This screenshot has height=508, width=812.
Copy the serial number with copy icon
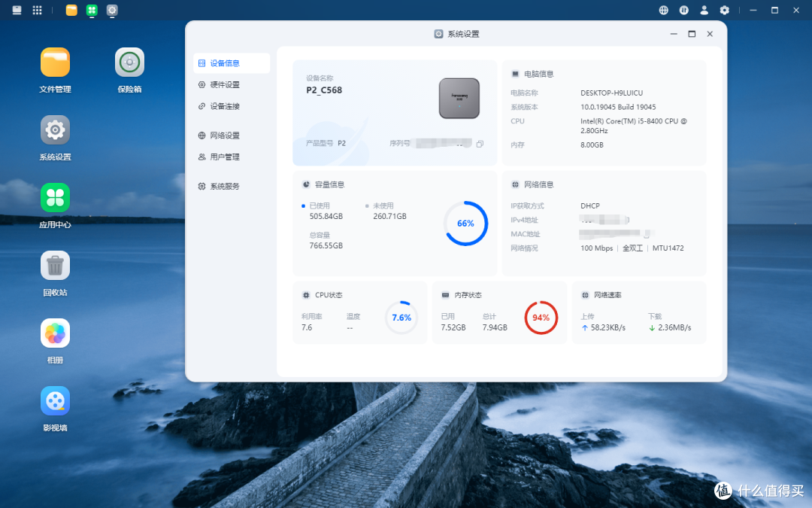(x=480, y=144)
